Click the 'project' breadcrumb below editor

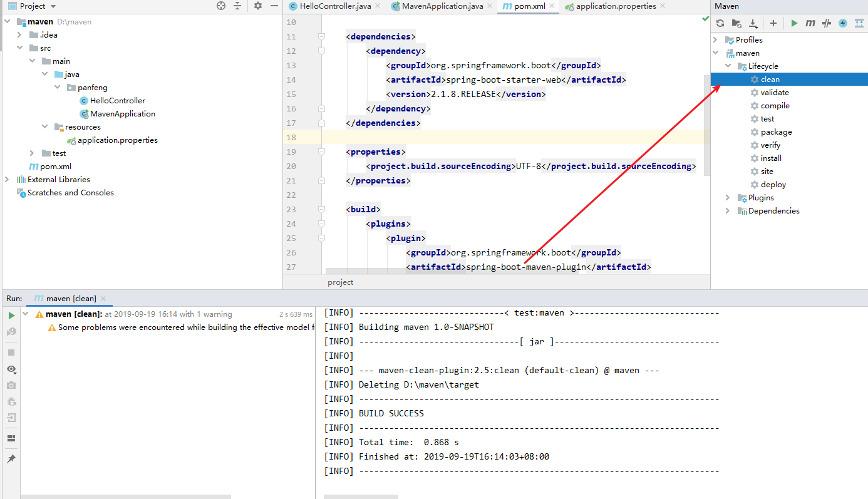341,282
